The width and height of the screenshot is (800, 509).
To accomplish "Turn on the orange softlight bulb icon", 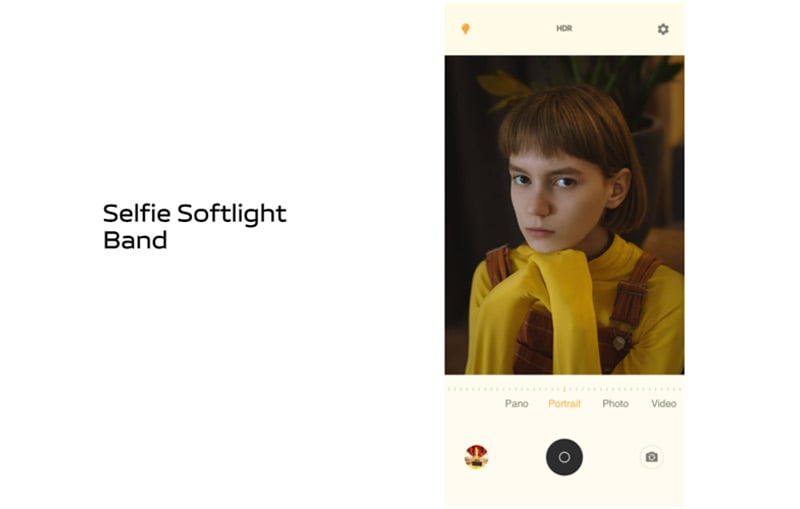I will point(465,29).
